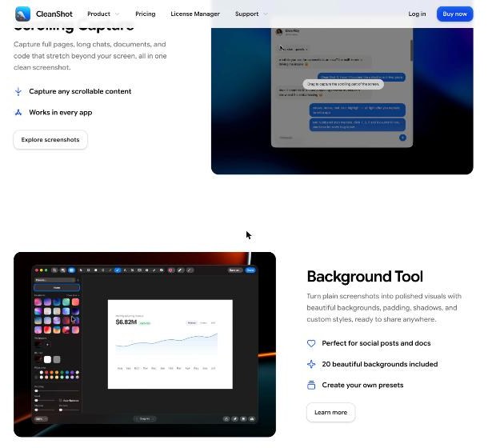The image size is (492, 448).
Task: Click the $6.82M figure in the demo chart
Action: click(x=126, y=322)
